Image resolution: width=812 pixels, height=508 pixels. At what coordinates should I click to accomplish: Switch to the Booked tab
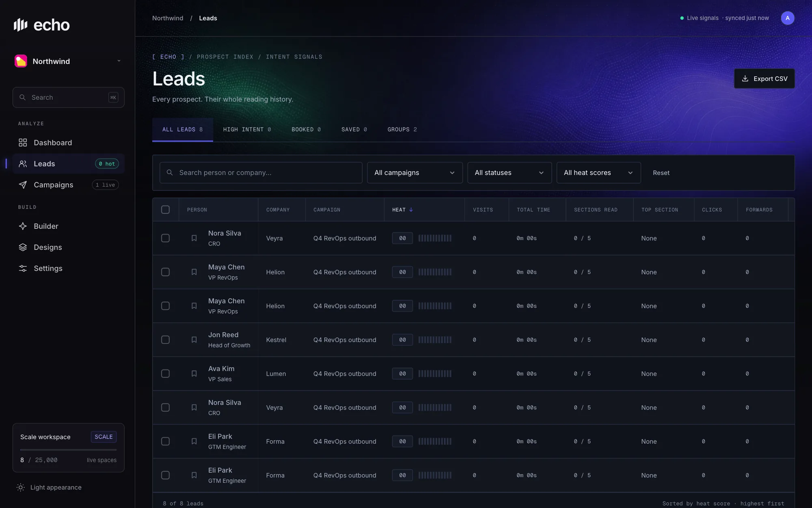tap(306, 130)
